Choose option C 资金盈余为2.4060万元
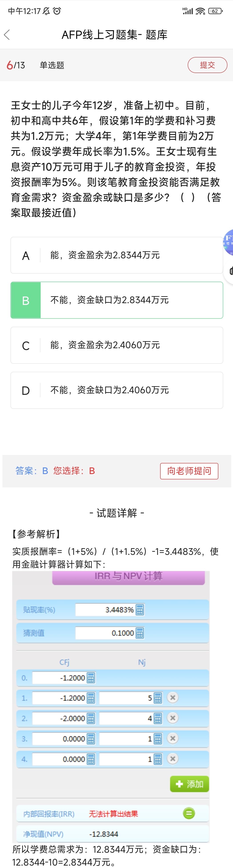The height and width of the screenshot is (868, 233). 117,345
